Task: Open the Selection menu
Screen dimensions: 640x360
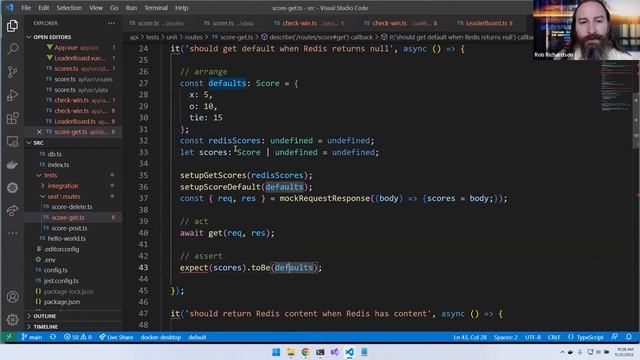Action: (x=69, y=8)
